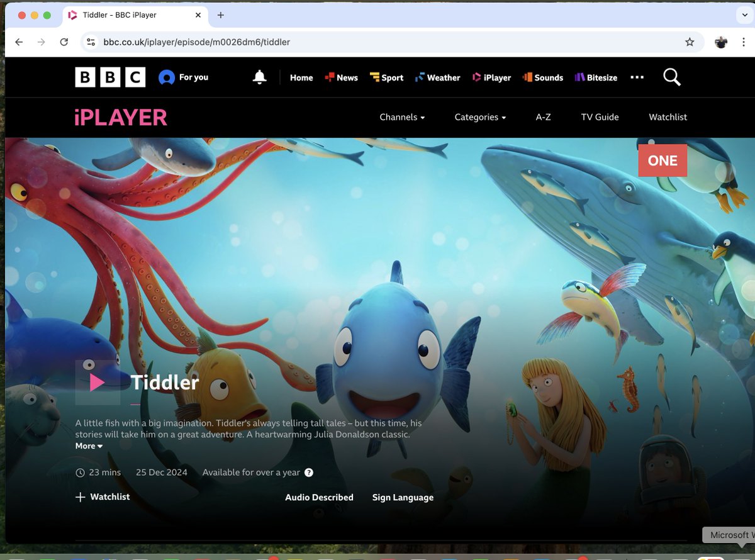Viewport: 755px width, 560px height.
Task: View site information icon in address bar
Action: point(91,42)
